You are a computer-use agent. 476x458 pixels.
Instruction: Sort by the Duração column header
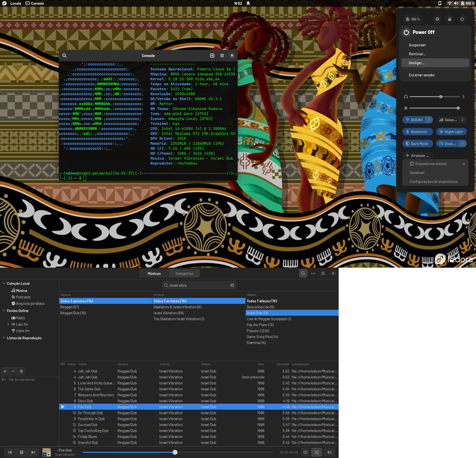(x=283, y=364)
